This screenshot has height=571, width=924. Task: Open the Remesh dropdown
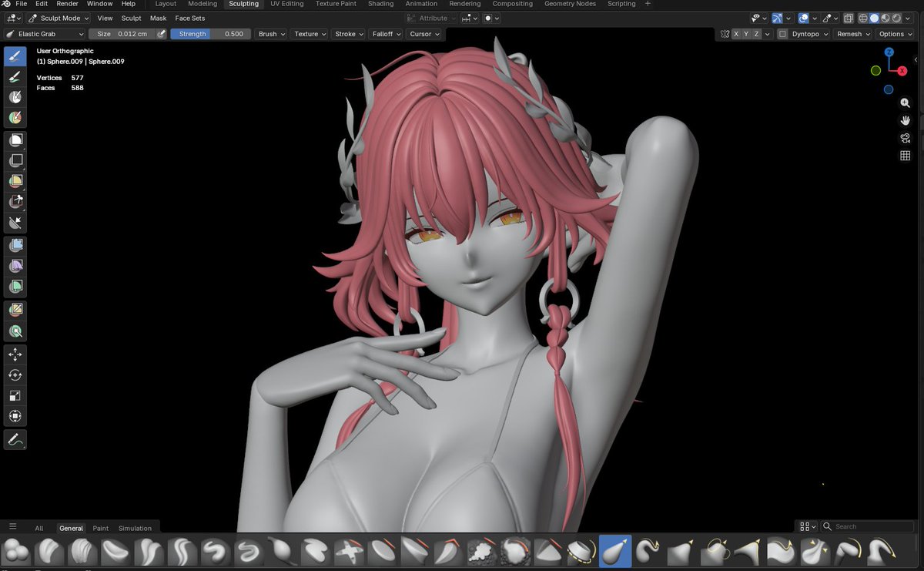click(x=853, y=34)
